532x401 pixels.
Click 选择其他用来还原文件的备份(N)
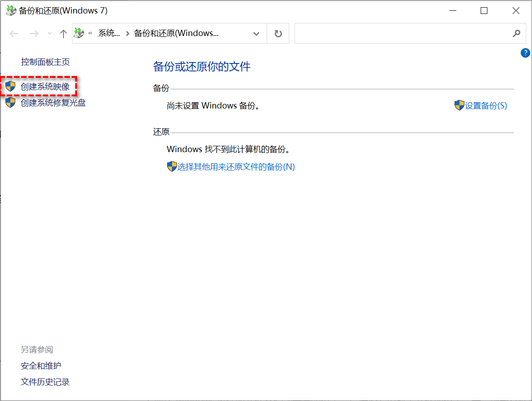pyautogui.click(x=236, y=167)
